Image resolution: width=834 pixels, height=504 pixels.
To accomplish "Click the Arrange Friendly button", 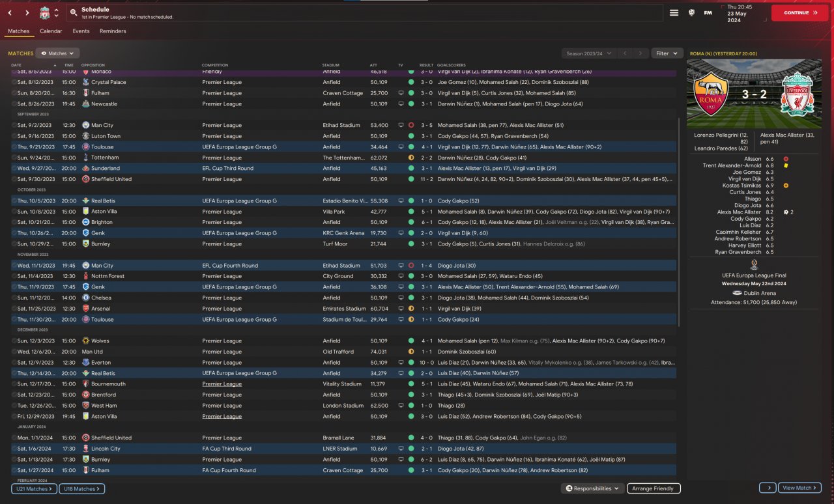I will [x=654, y=488].
